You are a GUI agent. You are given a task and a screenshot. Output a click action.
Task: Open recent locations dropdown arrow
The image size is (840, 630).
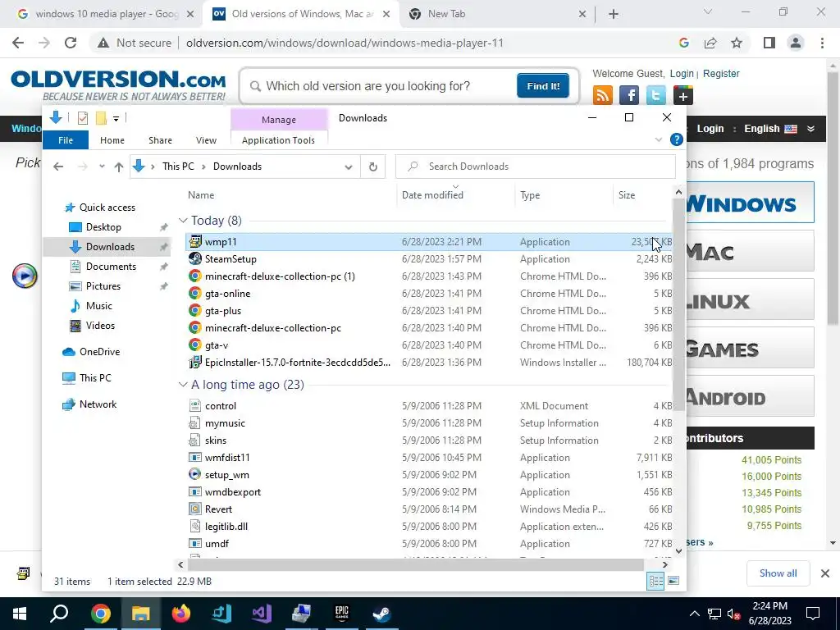tap(102, 167)
